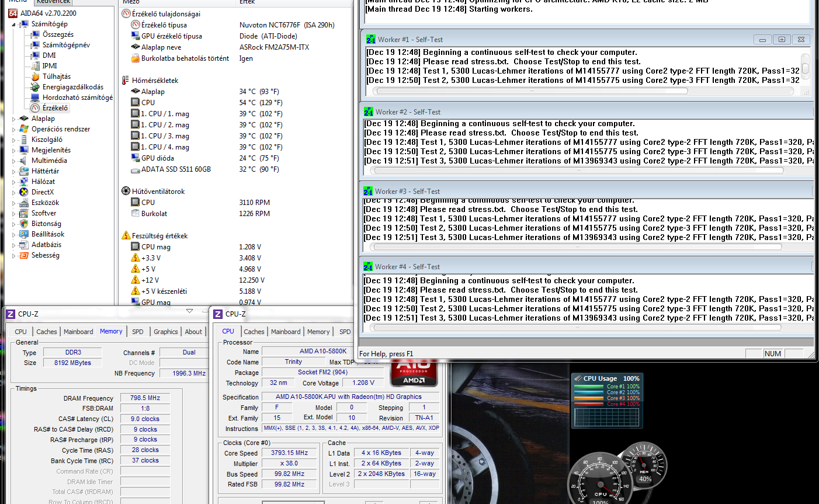Click the DirectX Xbox-style icon
This screenshot has height=504, width=819.
[x=24, y=192]
